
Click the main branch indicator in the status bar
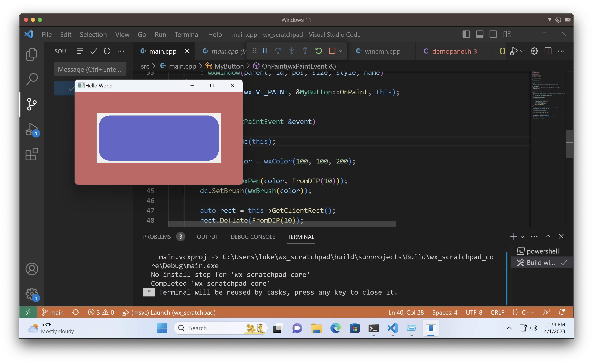point(53,312)
